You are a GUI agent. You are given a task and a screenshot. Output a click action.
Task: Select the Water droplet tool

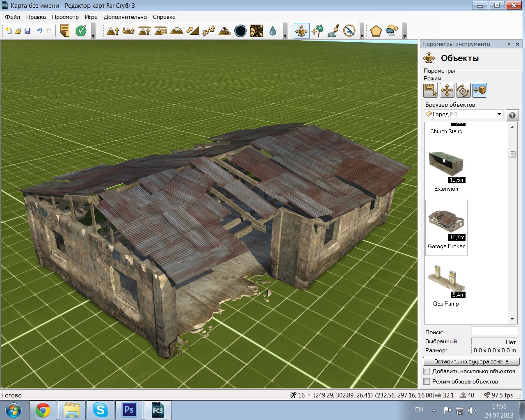tap(272, 31)
